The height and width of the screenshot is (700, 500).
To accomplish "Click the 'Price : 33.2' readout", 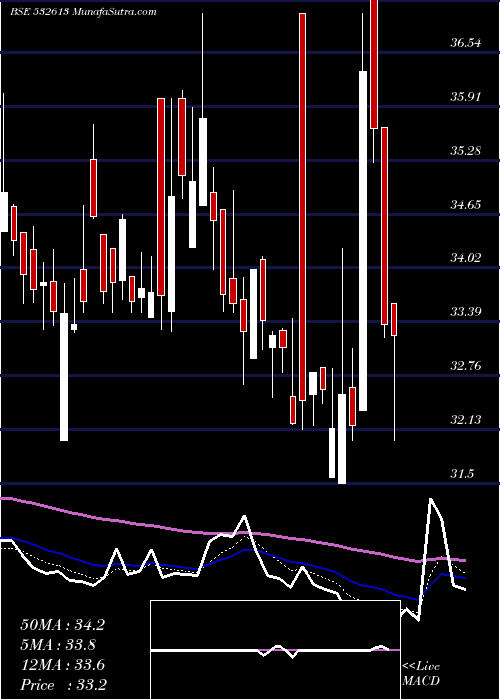I will [63, 685].
